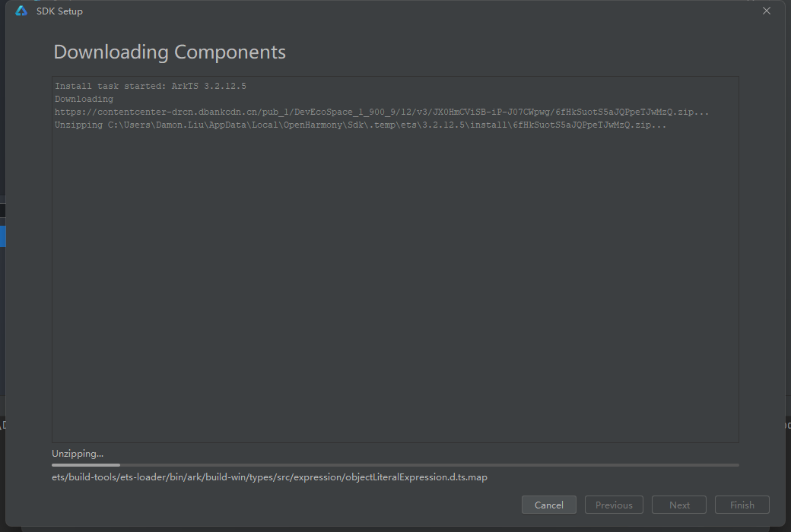The height and width of the screenshot is (532, 791).
Task: Click the Finish button
Action: [x=742, y=505]
